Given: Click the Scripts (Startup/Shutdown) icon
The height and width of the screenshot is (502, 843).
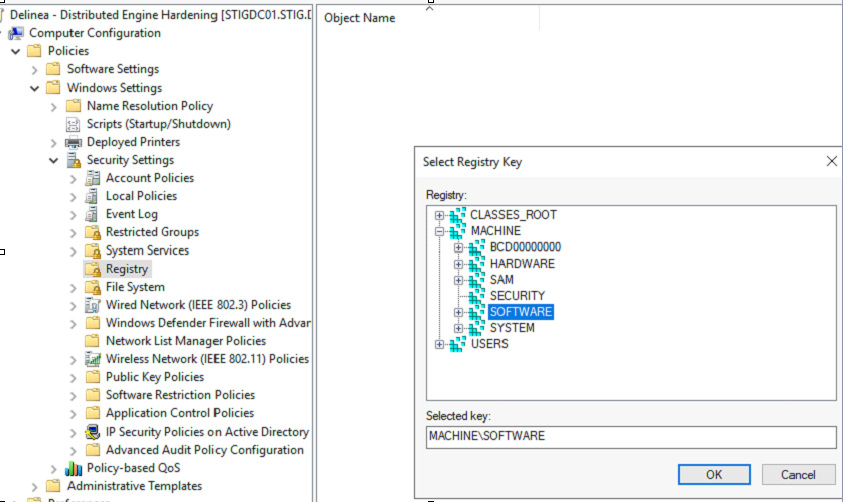Looking at the screenshot, I should (73, 124).
